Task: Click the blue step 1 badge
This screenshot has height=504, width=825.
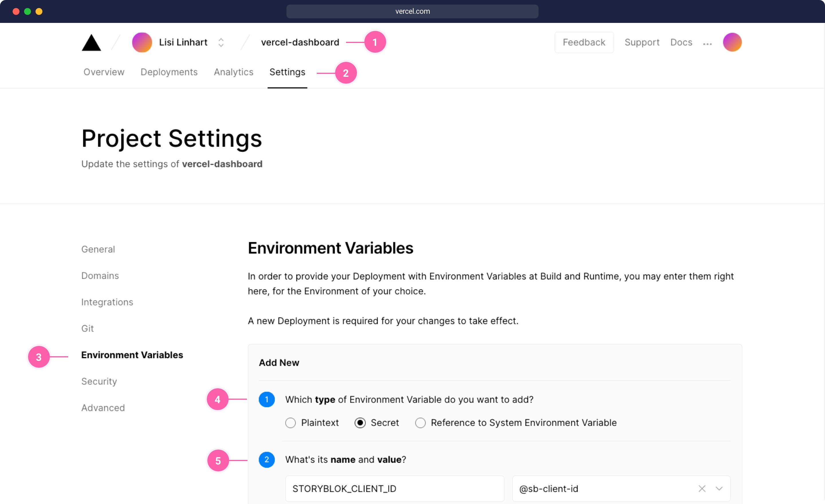Action: pos(266,399)
